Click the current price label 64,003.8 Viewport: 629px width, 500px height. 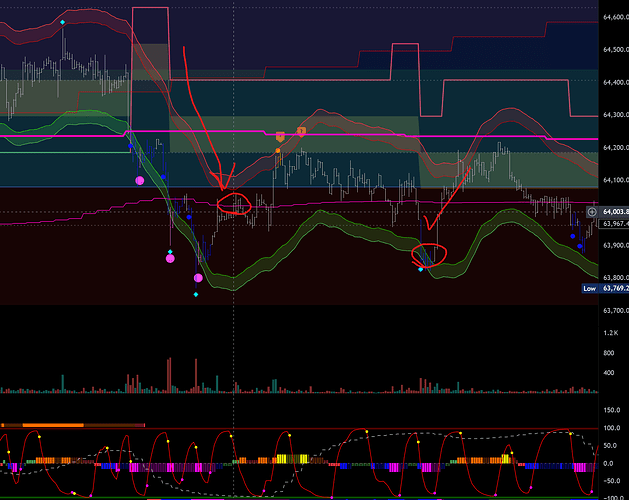pyautogui.click(x=614, y=212)
